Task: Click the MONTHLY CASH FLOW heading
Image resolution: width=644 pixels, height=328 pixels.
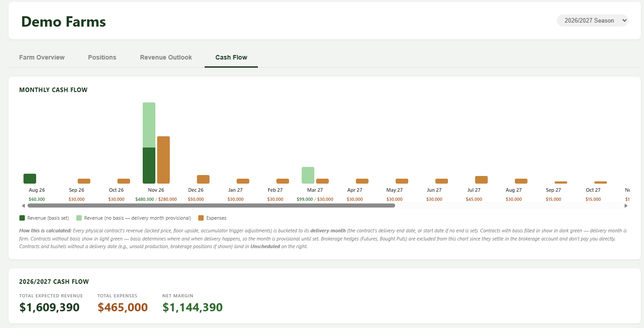Action: (x=53, y=90)
